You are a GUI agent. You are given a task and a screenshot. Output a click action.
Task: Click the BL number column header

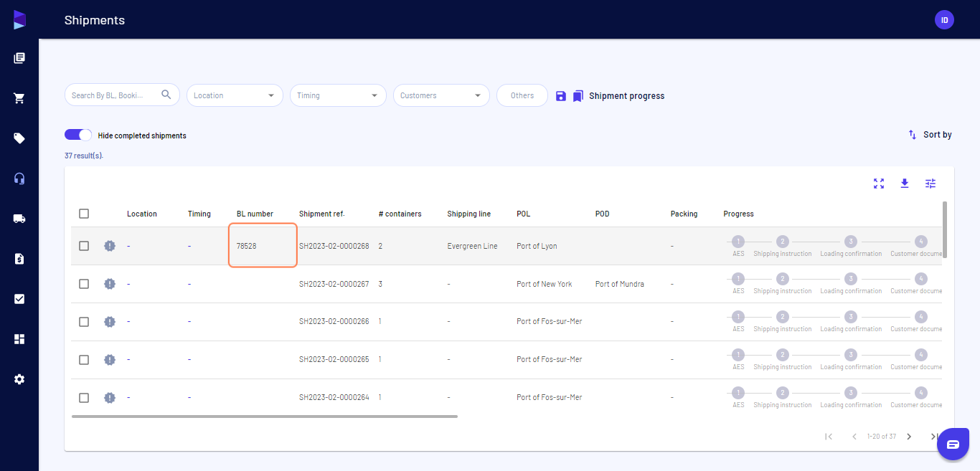click(x=255, y=214)
